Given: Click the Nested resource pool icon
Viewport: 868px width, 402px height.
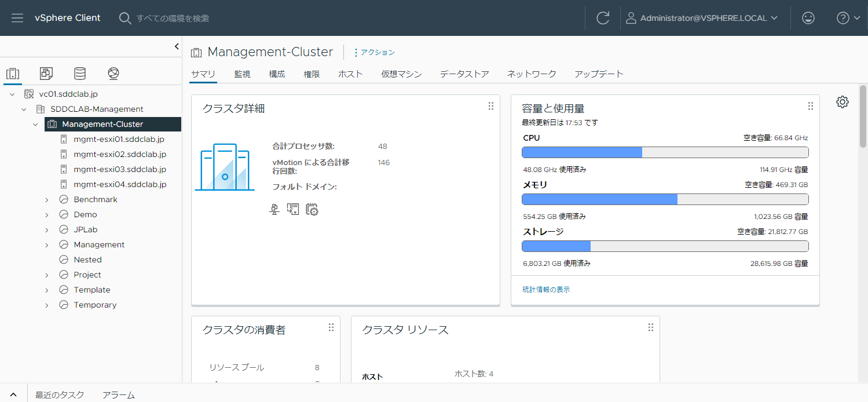Looking at the screenshot, I should point(64,260).
